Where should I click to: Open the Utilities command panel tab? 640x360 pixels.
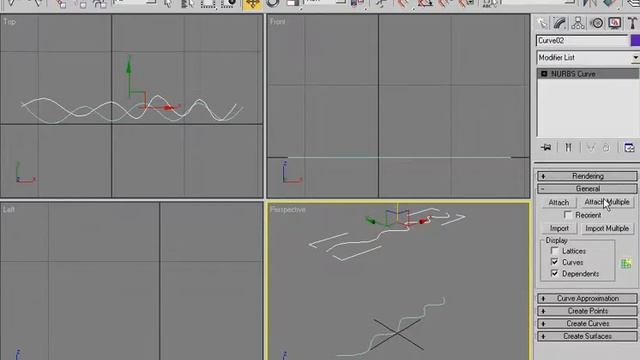(x=633, y=23)
